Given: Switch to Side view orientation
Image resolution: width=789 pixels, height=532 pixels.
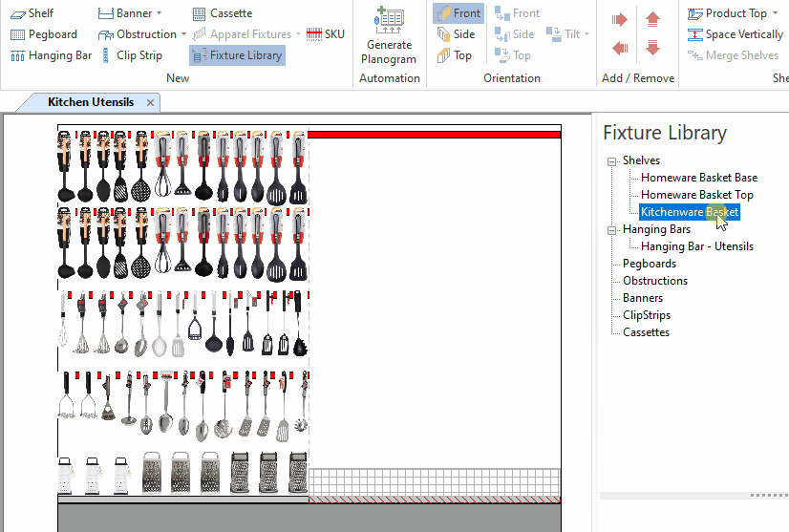Looking at the screenshot, I should coord(456,34).
